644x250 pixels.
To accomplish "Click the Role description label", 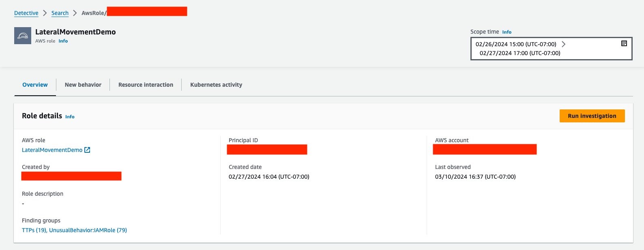I will coord(43,194).
